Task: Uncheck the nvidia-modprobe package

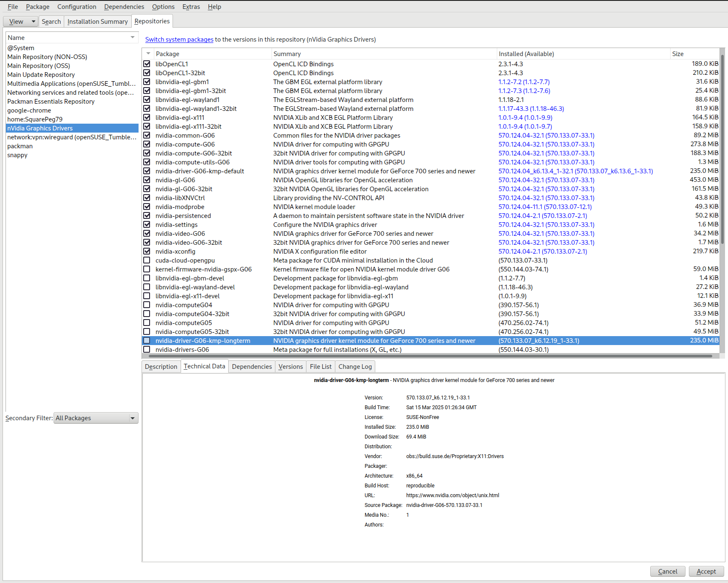Action: coord(147,207)
